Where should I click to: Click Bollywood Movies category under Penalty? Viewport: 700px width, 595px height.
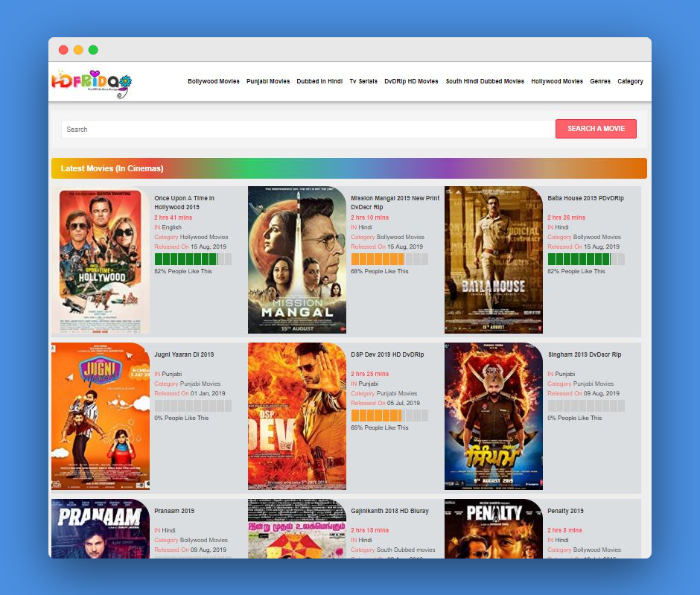[597, 550]
